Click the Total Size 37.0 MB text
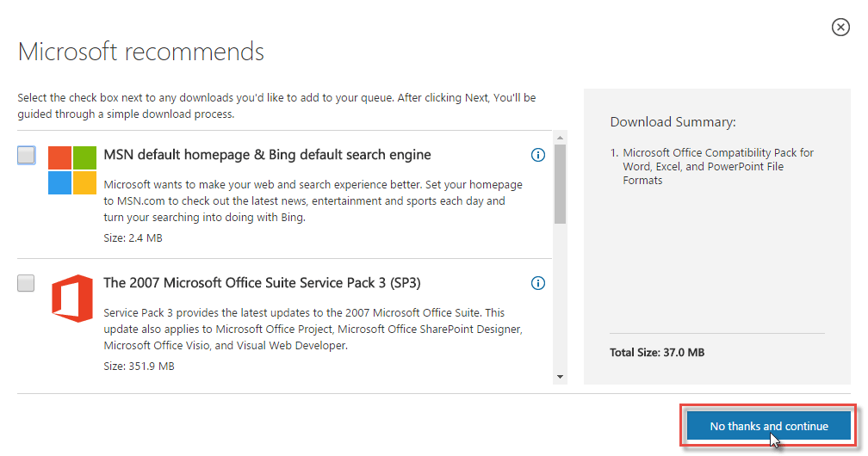Screen dimensions: 868x456 657,353
